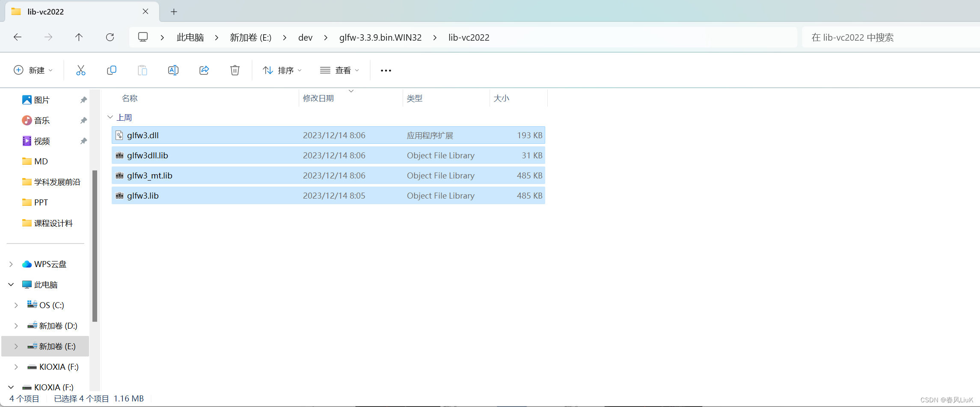
Task: Click the Copy icon in toolbar
Action: (x=112, y=70)
